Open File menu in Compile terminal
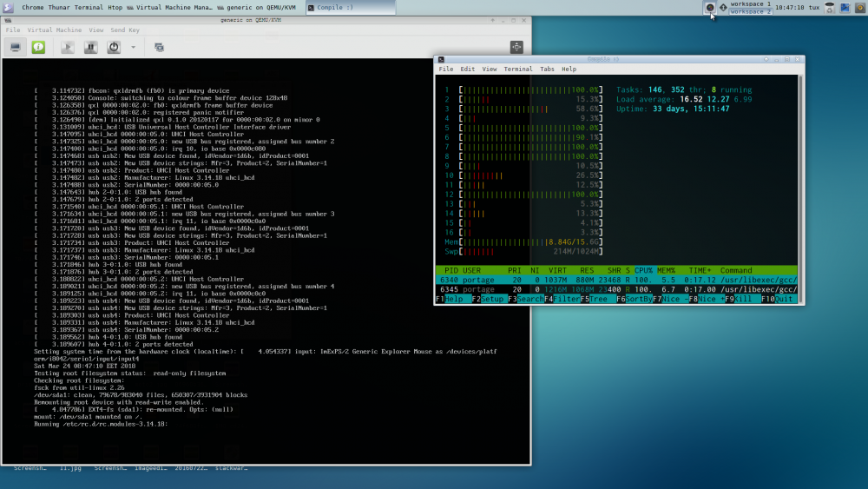 pos(445,69)
